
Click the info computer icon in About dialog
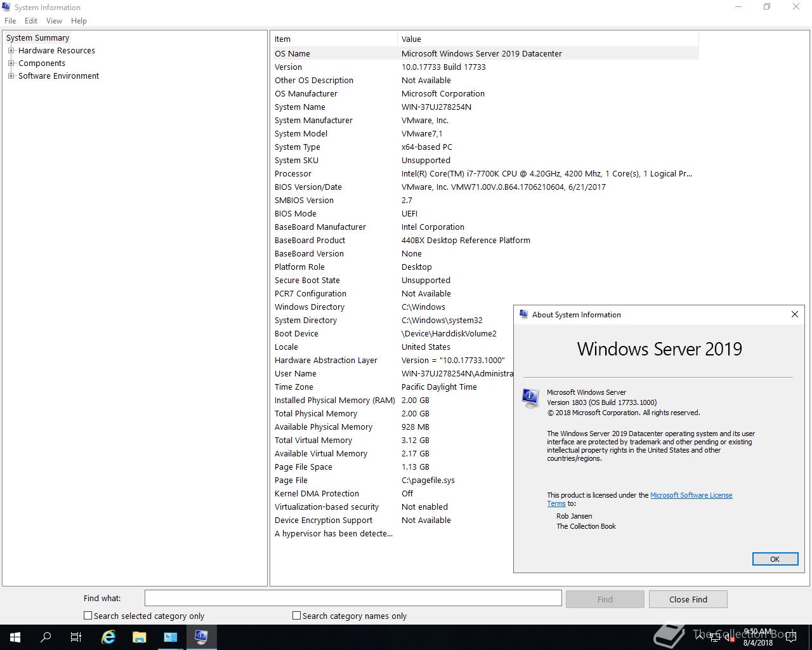coord(530,398)
